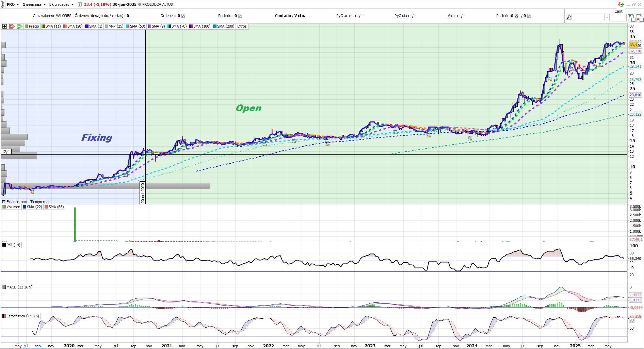Click the Cant quantity input field

(x=618, y=17)
